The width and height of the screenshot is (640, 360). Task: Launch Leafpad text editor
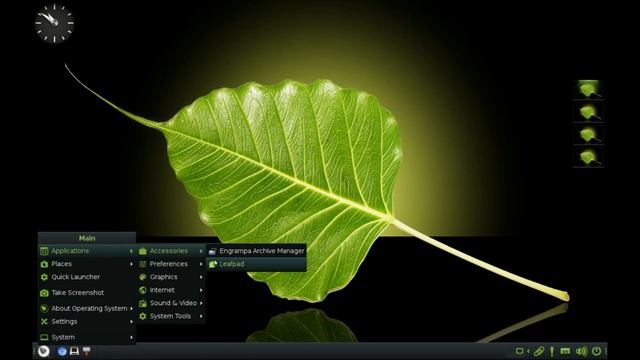click(256, 264)
